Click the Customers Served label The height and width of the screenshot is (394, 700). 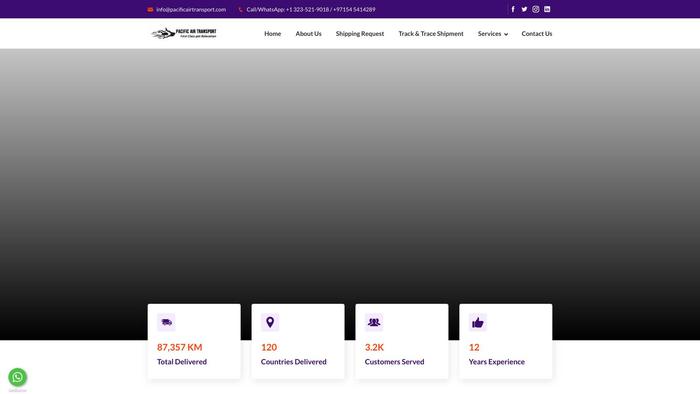[394, 362]
